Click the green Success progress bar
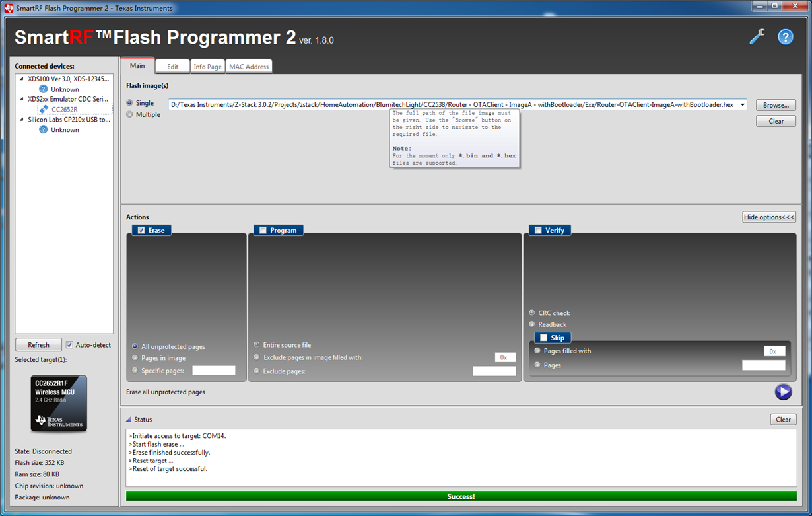Screen dimensions: 812x516 coord(461,496)
